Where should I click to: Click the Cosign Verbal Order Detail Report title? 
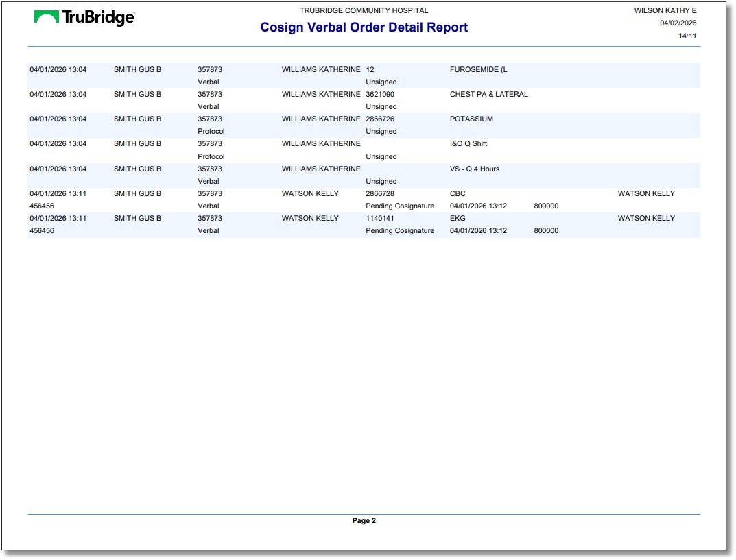click(364, 27)
